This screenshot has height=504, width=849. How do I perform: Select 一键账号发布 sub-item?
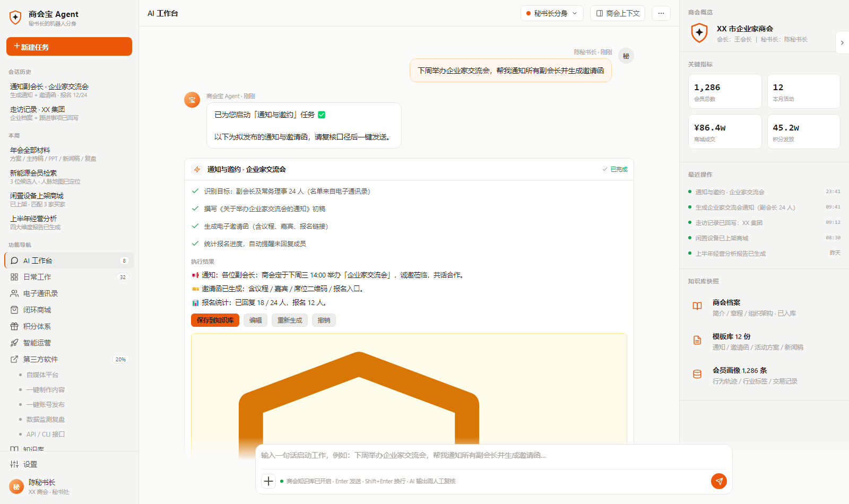pyautogui.click(x=46, y=404)
